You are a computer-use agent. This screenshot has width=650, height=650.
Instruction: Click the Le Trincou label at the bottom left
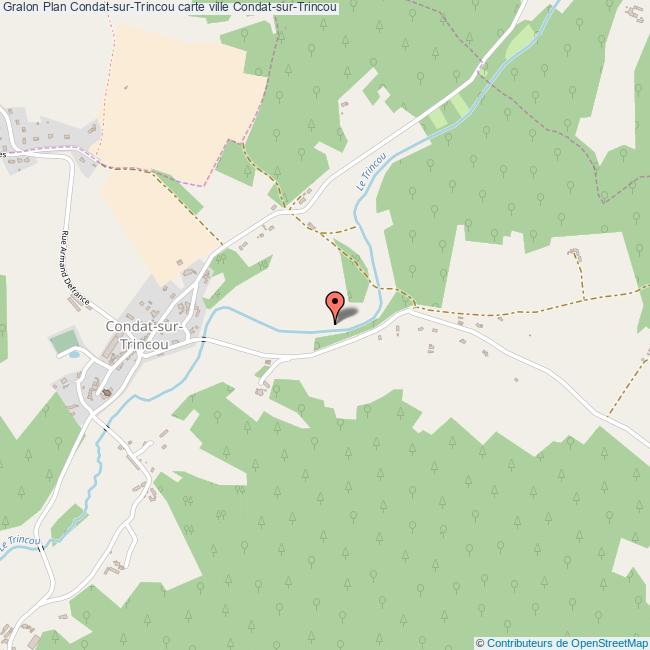(21, 542)
